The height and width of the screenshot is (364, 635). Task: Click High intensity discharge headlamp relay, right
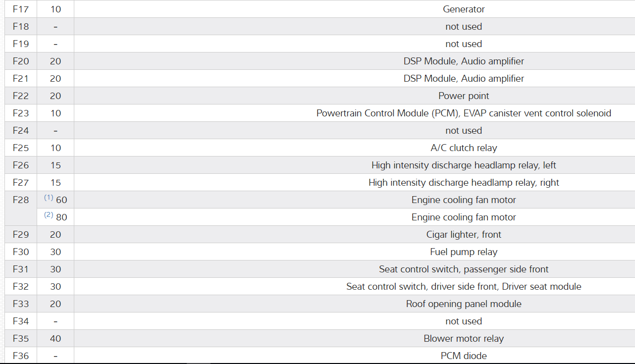[x=464, y=182]
